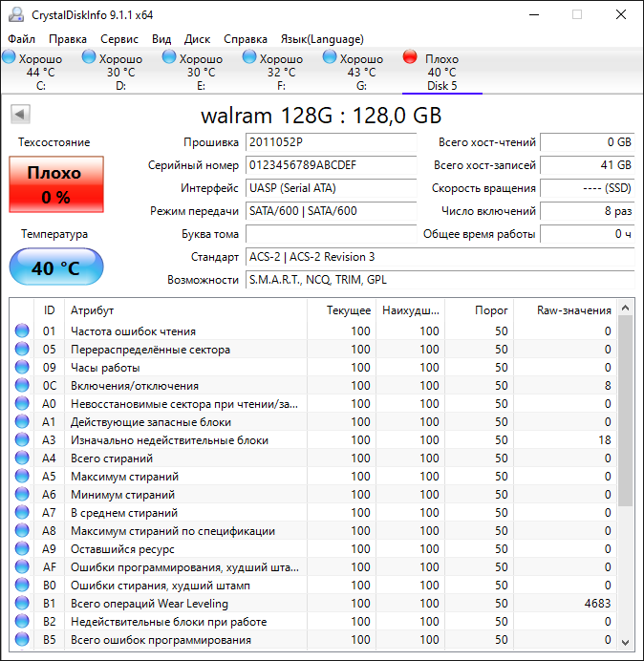Click status icon for attribute 01
Viewport: 644px width, 661px height.
coord(22,330)
